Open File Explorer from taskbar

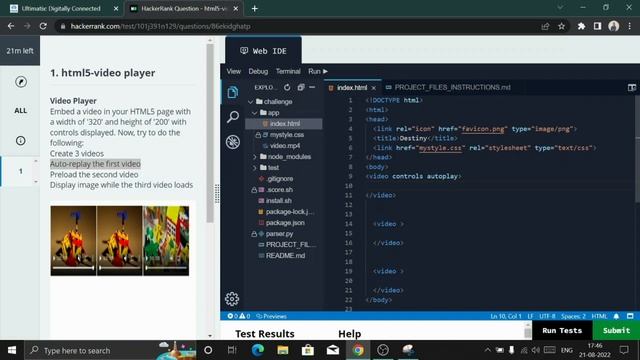coord(283,350)
